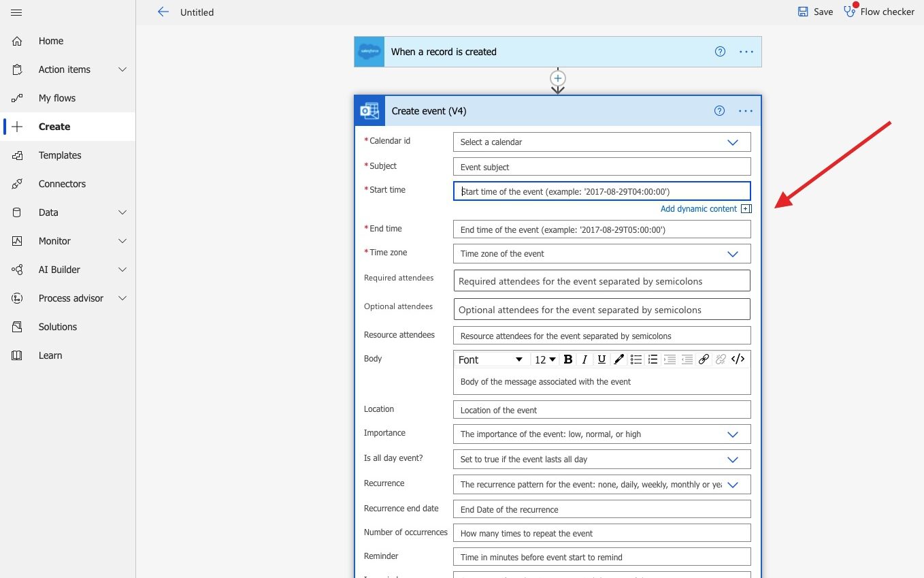Click the back arrow next to Untitled

(163, 12)
